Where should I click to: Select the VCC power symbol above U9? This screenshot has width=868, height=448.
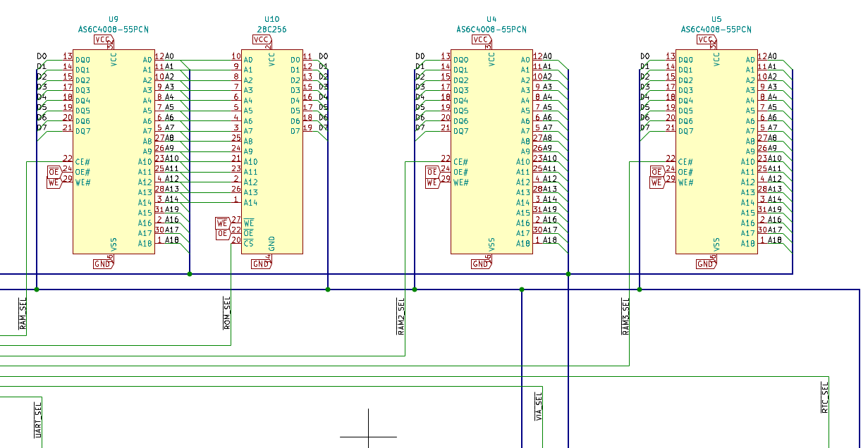coord(102,39)
